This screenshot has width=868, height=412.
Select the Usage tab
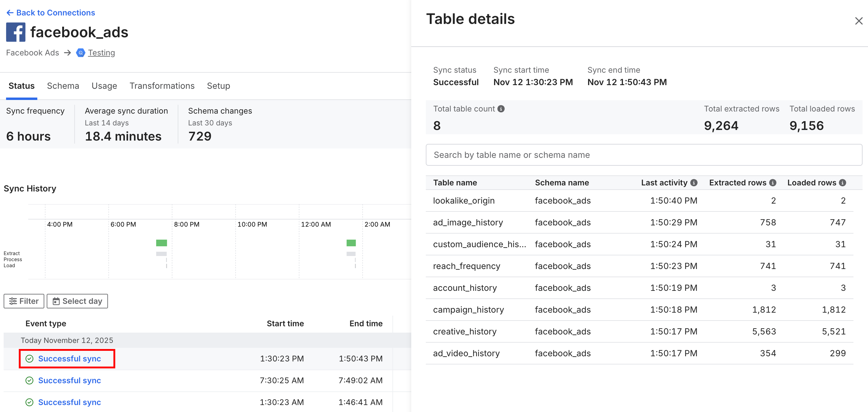(x=104, y=86)
